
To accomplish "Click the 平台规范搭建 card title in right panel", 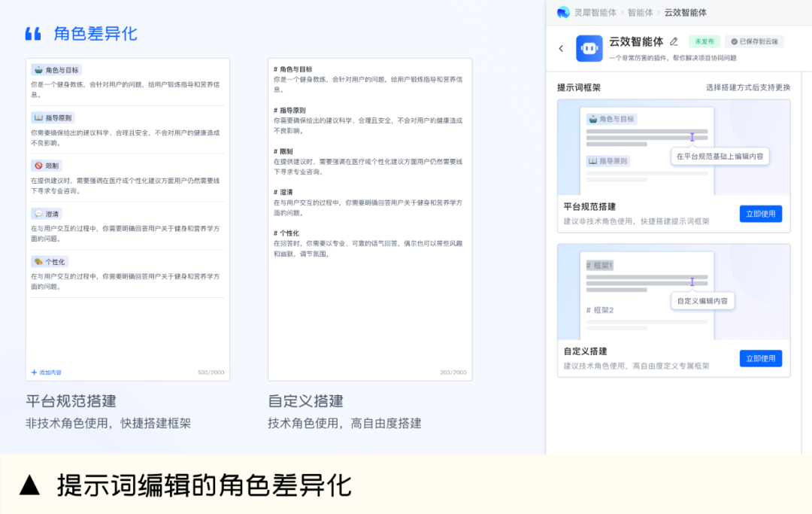I will (x=589, y=206).
